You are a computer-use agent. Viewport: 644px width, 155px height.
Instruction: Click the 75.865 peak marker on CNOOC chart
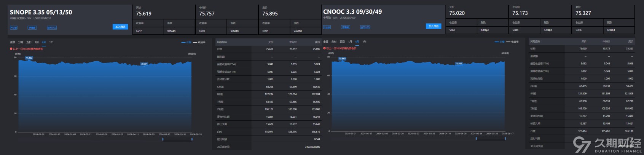[343, 59]
